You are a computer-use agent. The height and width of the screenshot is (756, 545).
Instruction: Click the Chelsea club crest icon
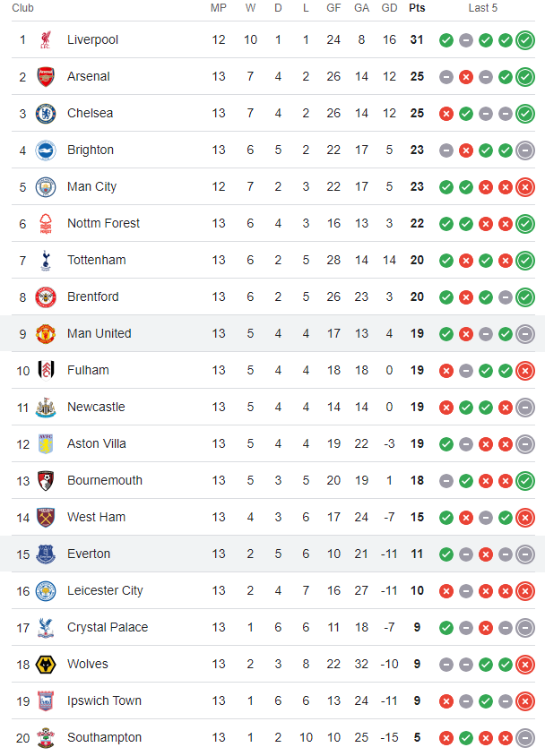(x=45, y=113)
